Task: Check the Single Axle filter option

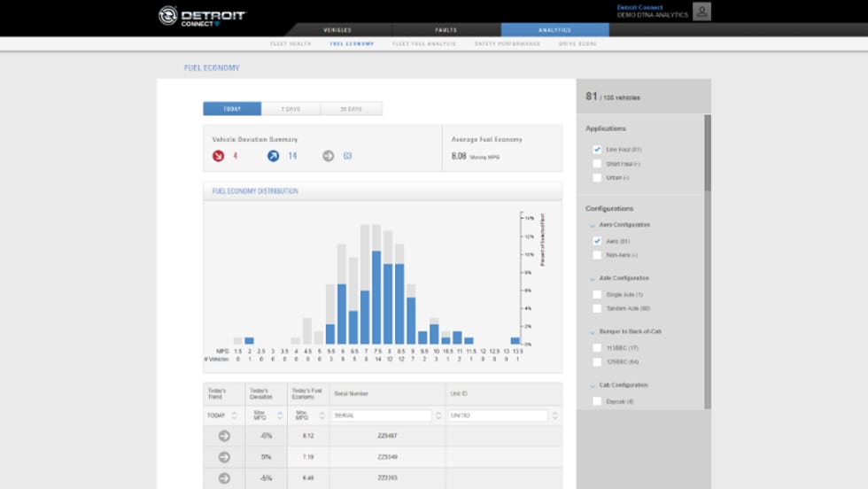Action: pos(597,294)
